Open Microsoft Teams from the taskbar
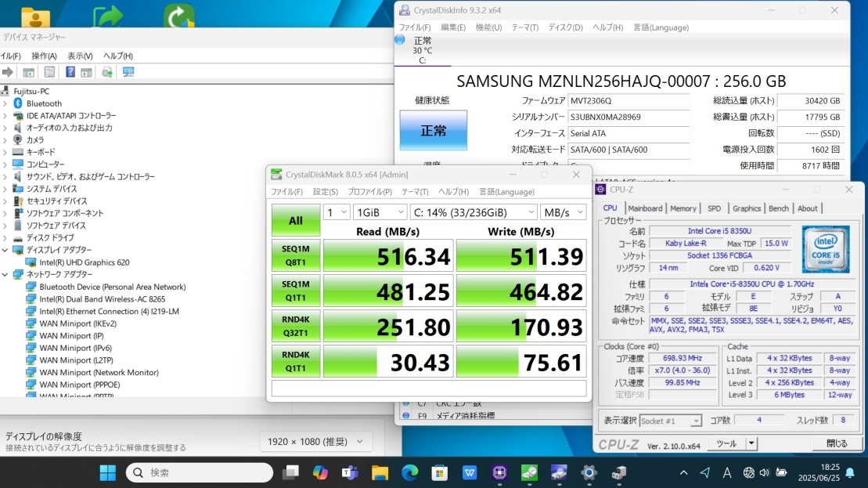The image size is (868, 488). click(x=350, y=472)
